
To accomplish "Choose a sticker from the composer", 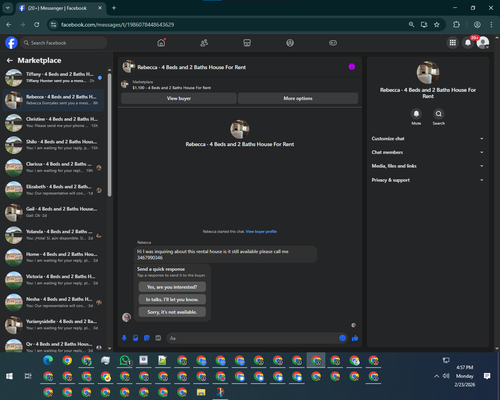I will pyautogui.click(x=147, y=338).
